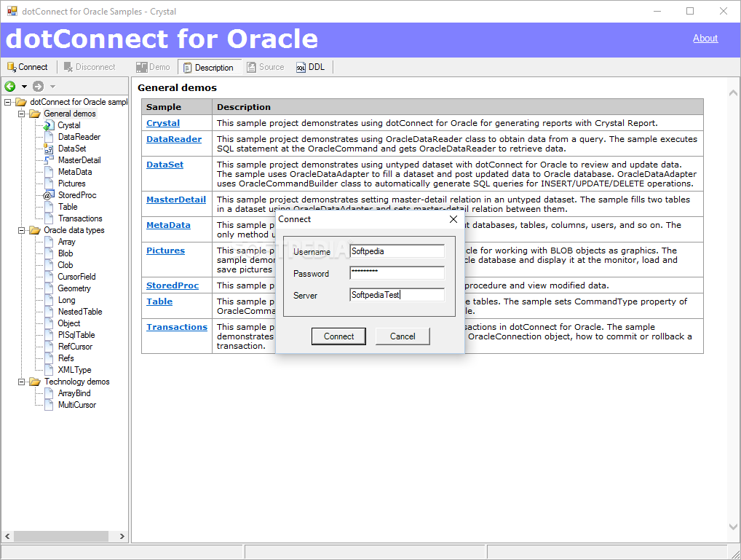
Task: Open the MasterDetail sample link
Action: coord(176,200)
